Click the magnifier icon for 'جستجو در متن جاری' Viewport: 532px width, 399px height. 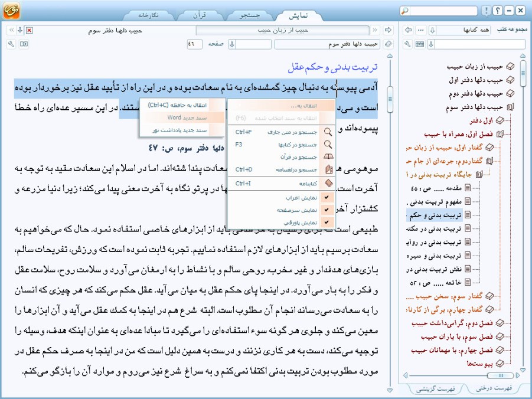coord(328,132)
